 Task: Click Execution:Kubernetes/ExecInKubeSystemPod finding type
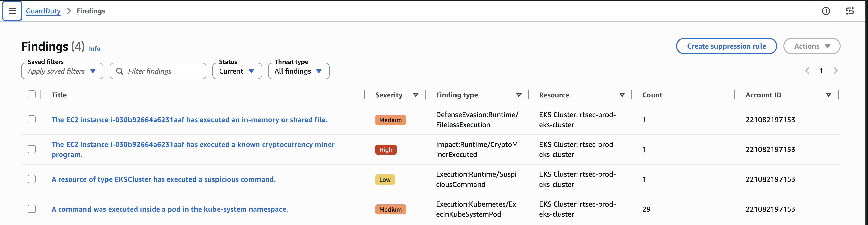click(476, 209)
